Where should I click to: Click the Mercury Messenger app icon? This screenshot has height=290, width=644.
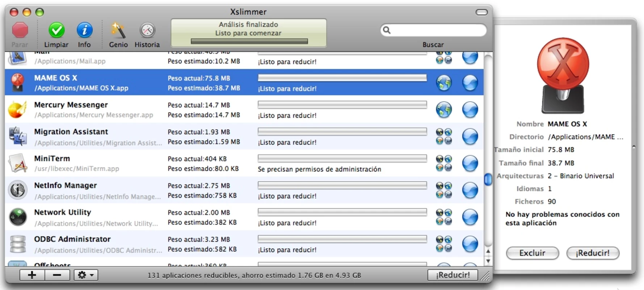pos(17,109)
